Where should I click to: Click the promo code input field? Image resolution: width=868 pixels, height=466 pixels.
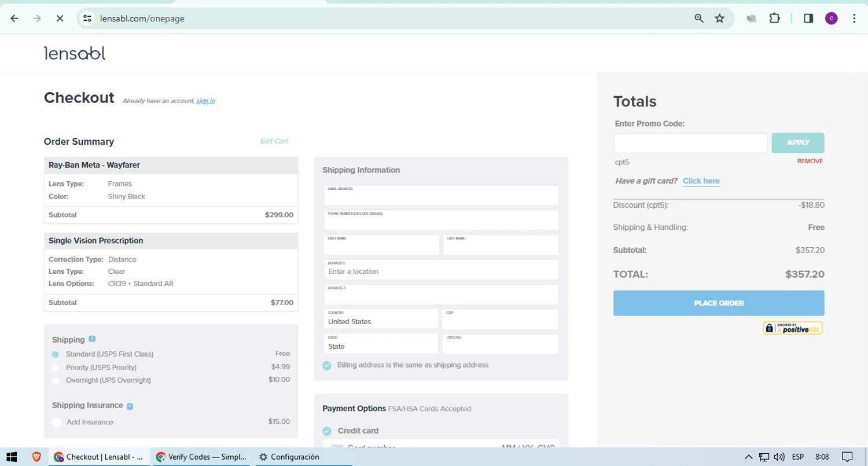point(690,142)
